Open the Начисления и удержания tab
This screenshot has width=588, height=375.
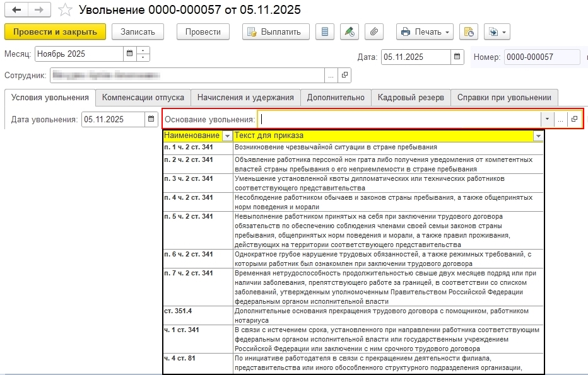click(x=245, y=98)
